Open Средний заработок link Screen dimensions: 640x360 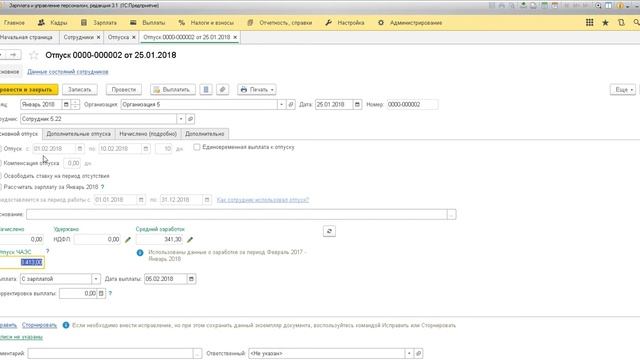tap(160, 229)
